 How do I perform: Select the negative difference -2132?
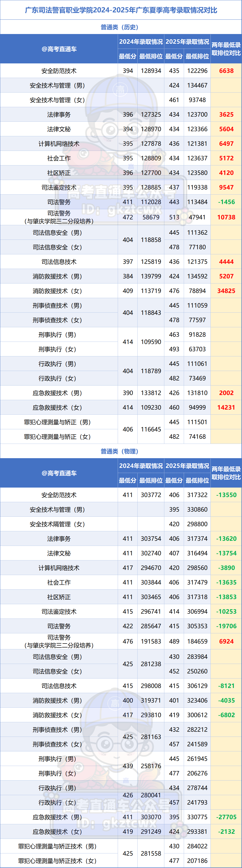pos(226,832)
